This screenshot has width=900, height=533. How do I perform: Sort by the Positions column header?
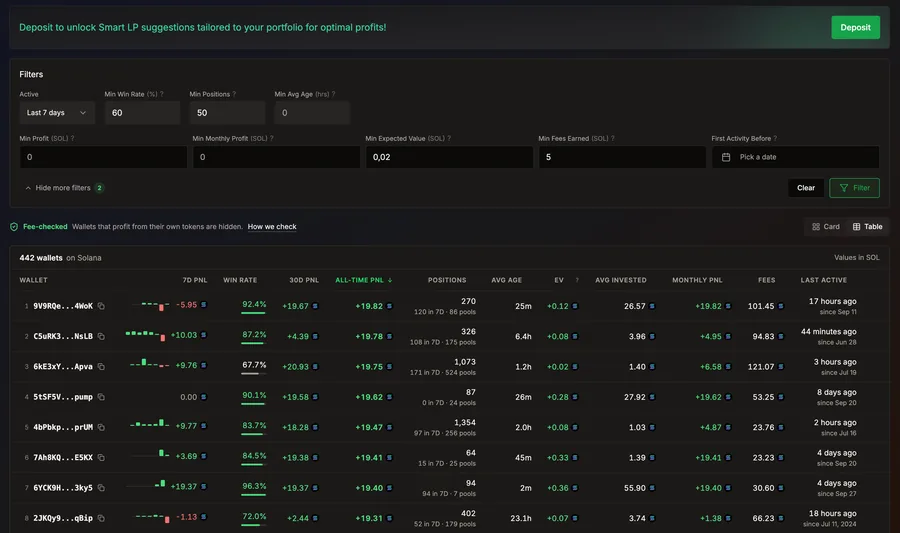coord(447,280)
